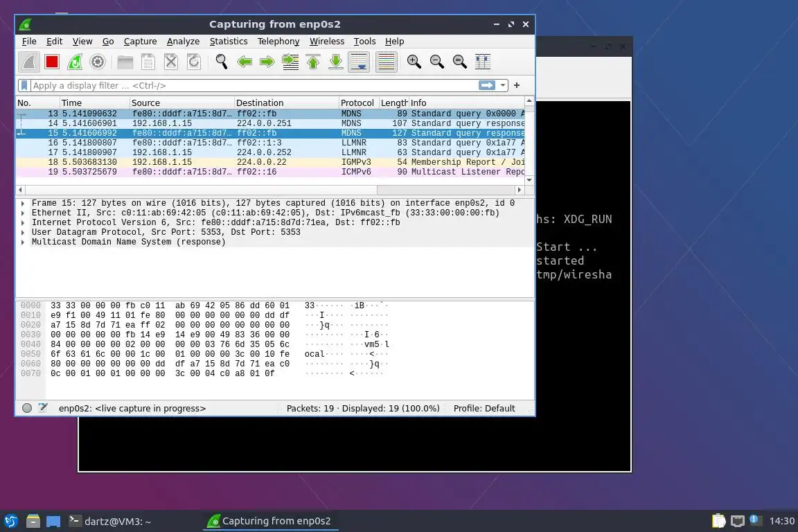Expand the User Datagram Protocol row
This screenshot has height=532, width=798.
pos(23,232)
